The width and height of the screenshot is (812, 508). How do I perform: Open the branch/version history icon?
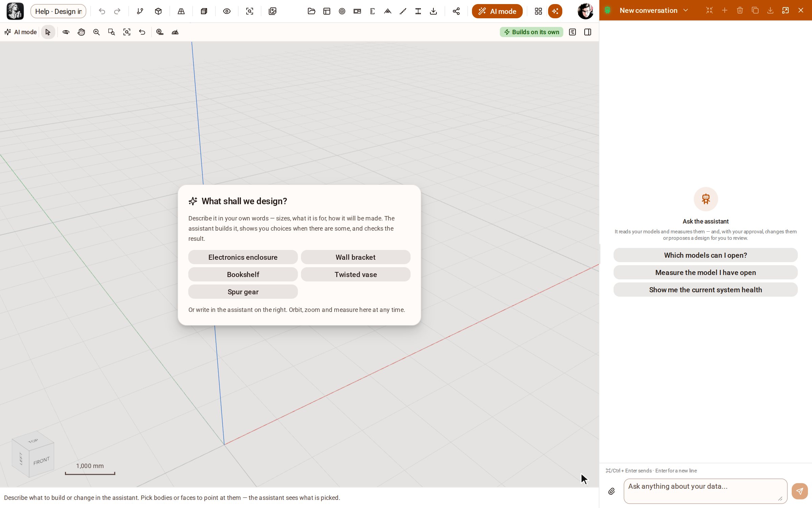tap(140, 11)
